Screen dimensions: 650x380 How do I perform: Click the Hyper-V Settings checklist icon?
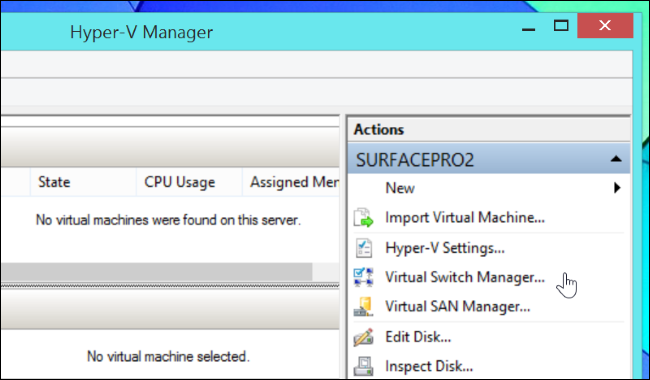(x=364, y=248)
